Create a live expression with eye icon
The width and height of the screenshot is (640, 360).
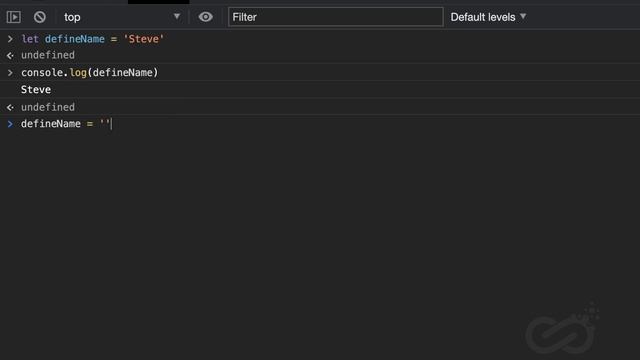(205, 17)
